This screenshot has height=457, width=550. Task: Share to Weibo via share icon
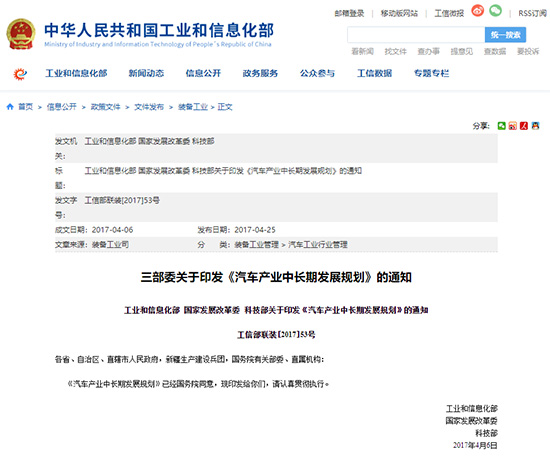(x=513, y=126)
